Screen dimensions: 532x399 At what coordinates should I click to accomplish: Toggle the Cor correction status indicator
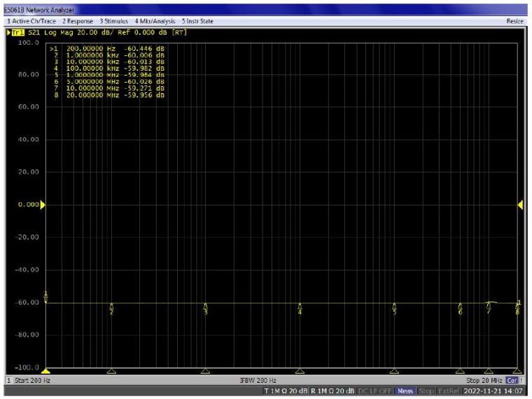(x=511, y=380)
